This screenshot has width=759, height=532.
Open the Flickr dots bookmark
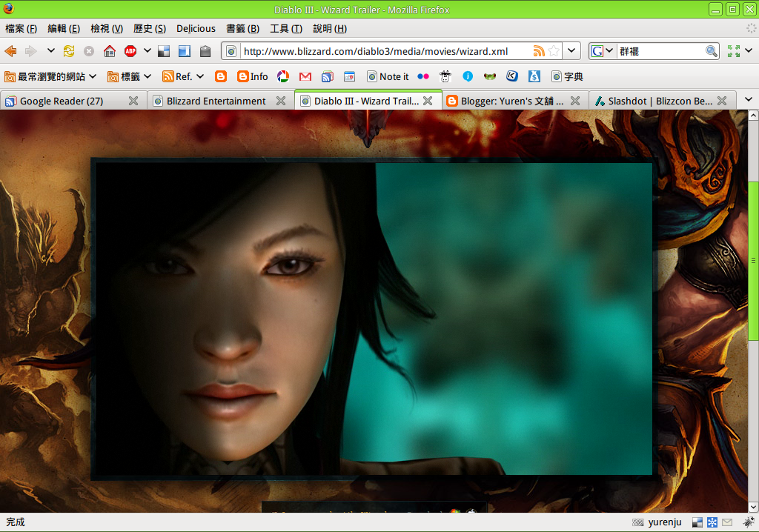coord(423,76)
